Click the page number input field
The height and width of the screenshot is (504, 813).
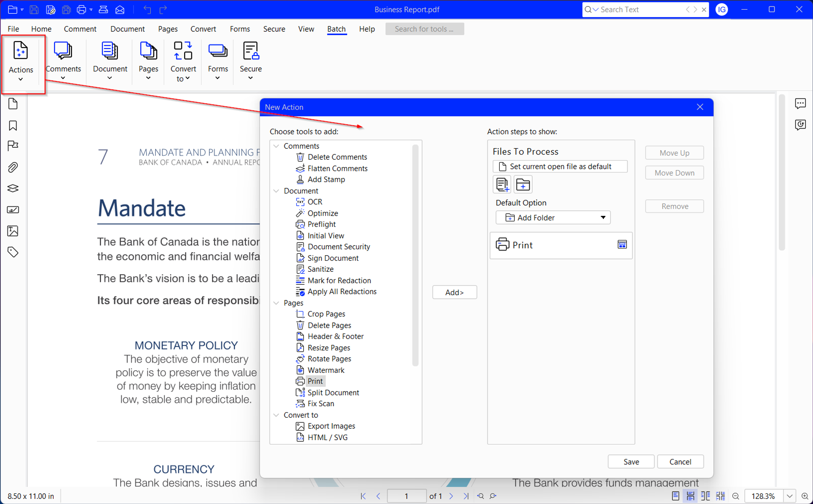pos(406,496)
